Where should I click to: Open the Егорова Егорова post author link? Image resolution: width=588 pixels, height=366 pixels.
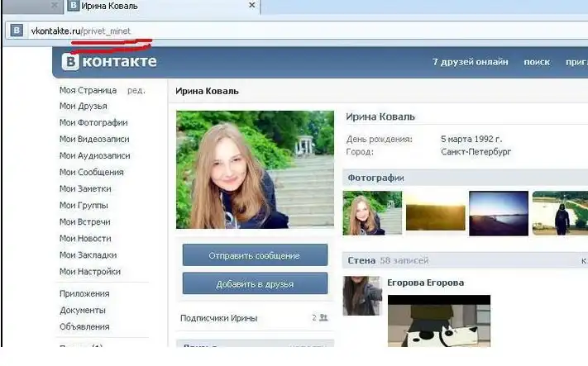[425, 283]
